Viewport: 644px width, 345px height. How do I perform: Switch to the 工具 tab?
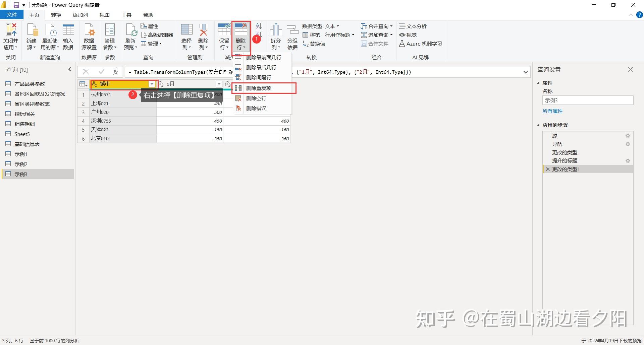126,15
